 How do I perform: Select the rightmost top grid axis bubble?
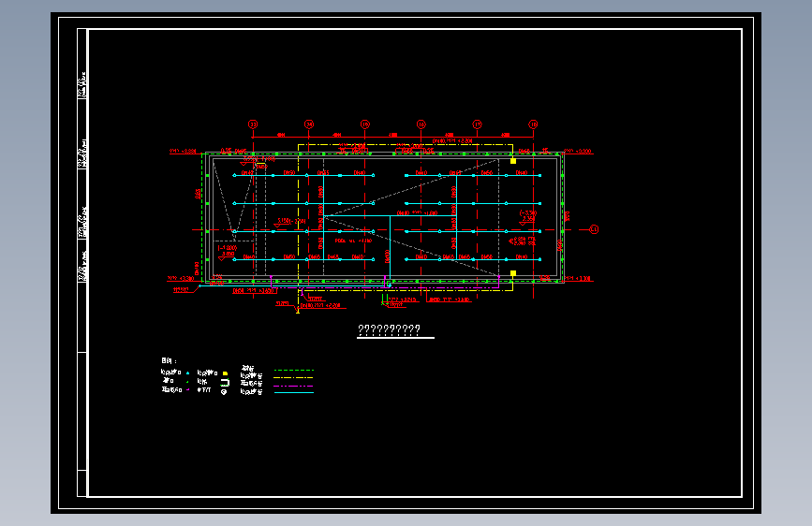click(533, 124)
